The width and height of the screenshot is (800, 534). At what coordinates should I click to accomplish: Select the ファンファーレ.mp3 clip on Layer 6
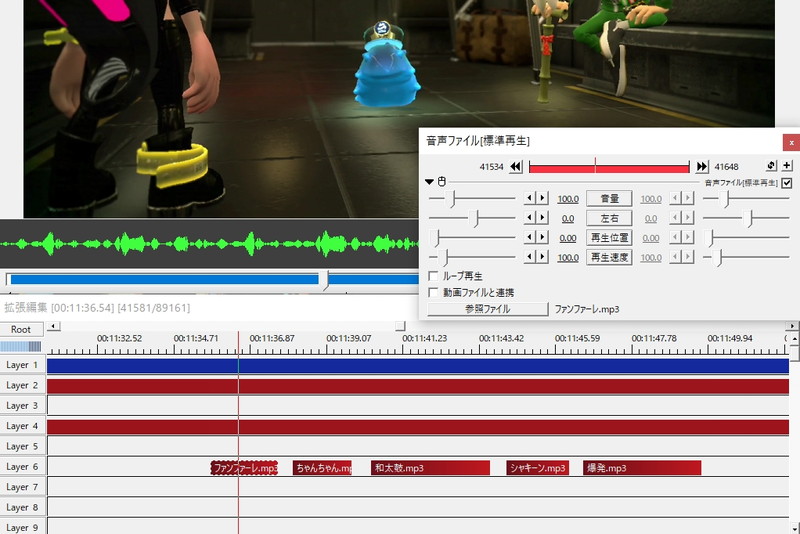(x=244, y=468)
